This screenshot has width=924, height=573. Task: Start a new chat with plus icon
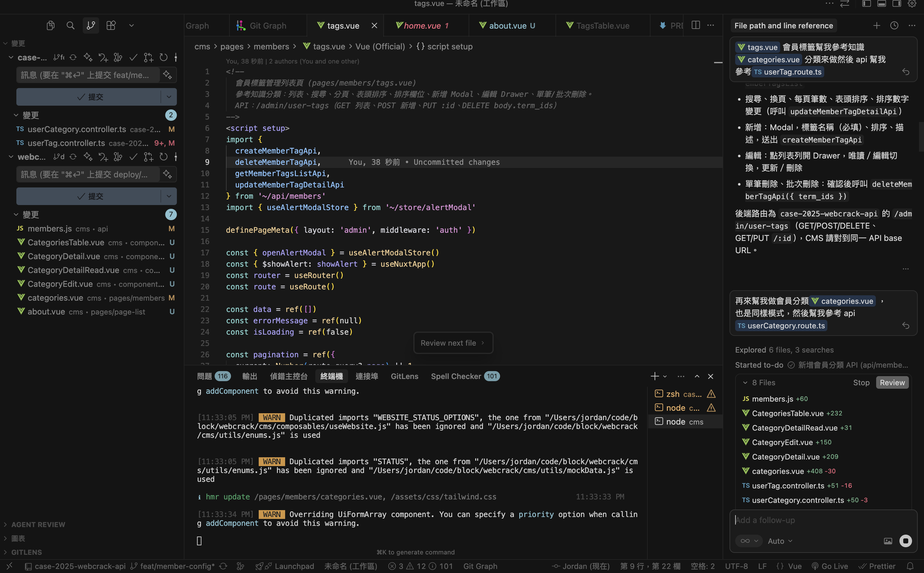[876, 25]
